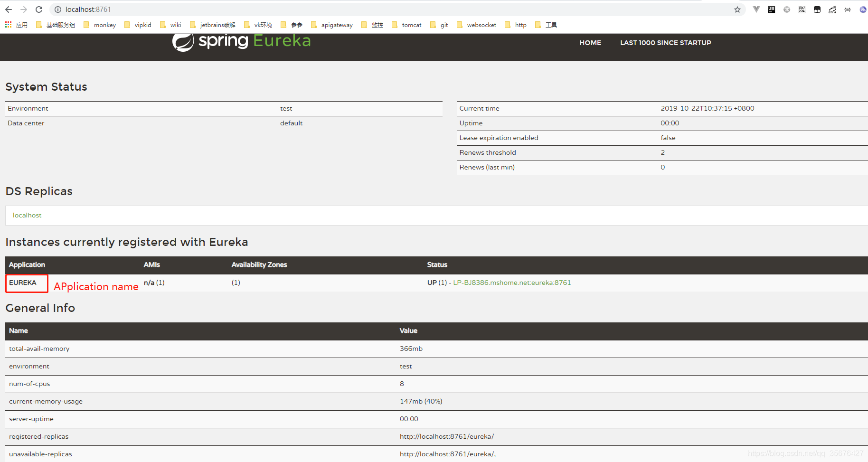Open the Vue devtools extension icon
Image resolution: width=868 pixels, height=462 pixels.
click(756, 9)
